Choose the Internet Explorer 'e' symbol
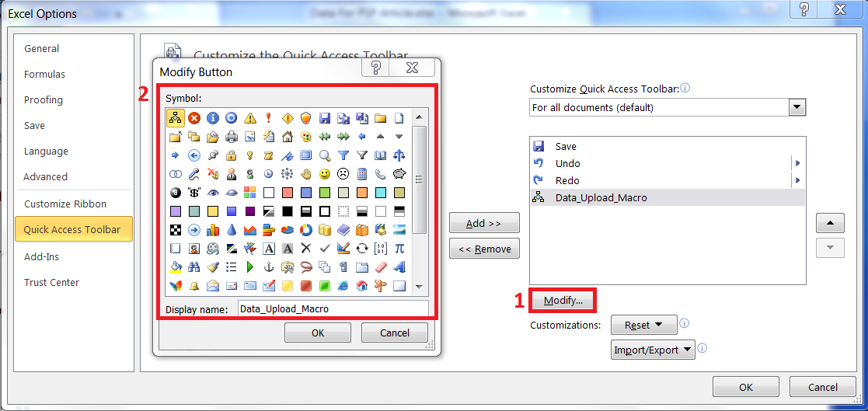The width and height of the screenshot is (868, 411). [343, 286]
